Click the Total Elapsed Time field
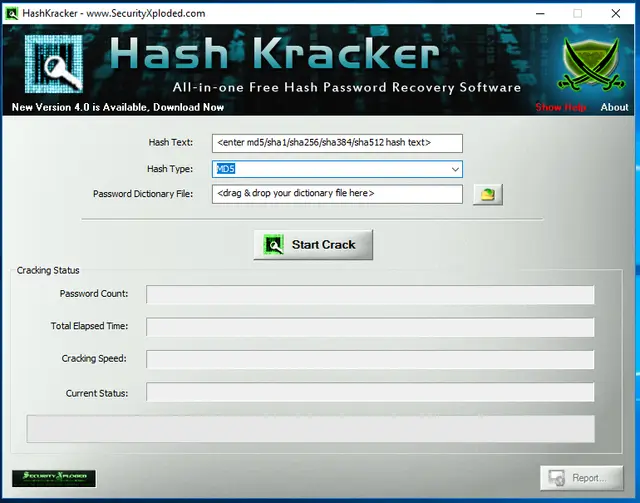Viewport: 640px width, 503px height. pyautogui.click(x=370, y=327)
